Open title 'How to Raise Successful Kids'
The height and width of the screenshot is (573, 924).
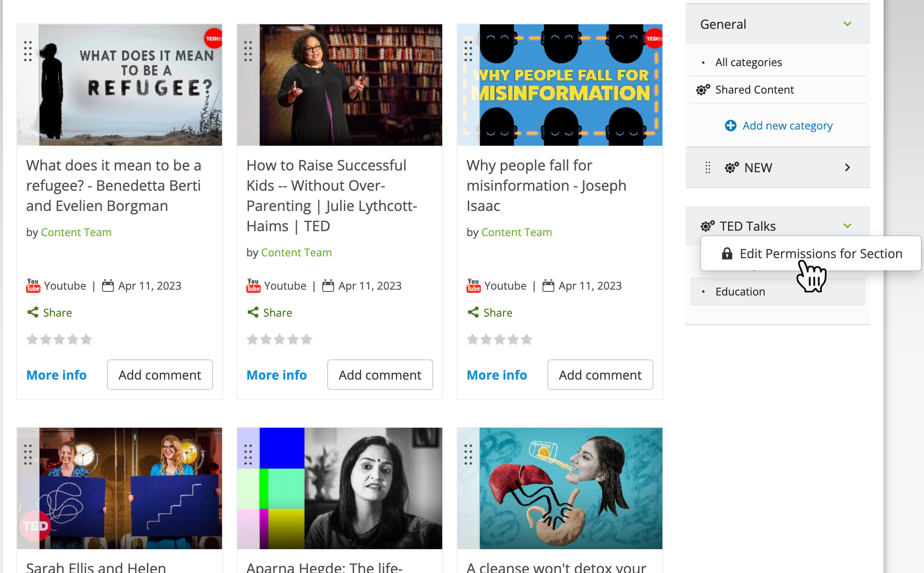pos(332,196)
